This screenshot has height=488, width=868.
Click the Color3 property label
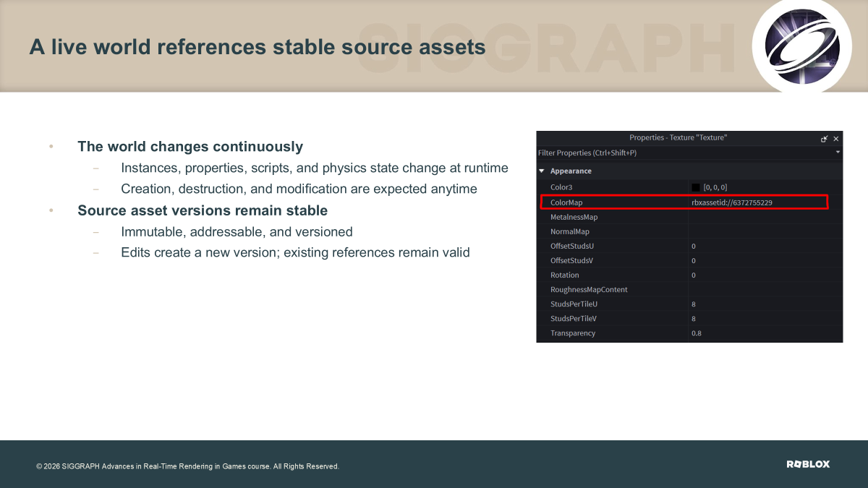[561, 187]
